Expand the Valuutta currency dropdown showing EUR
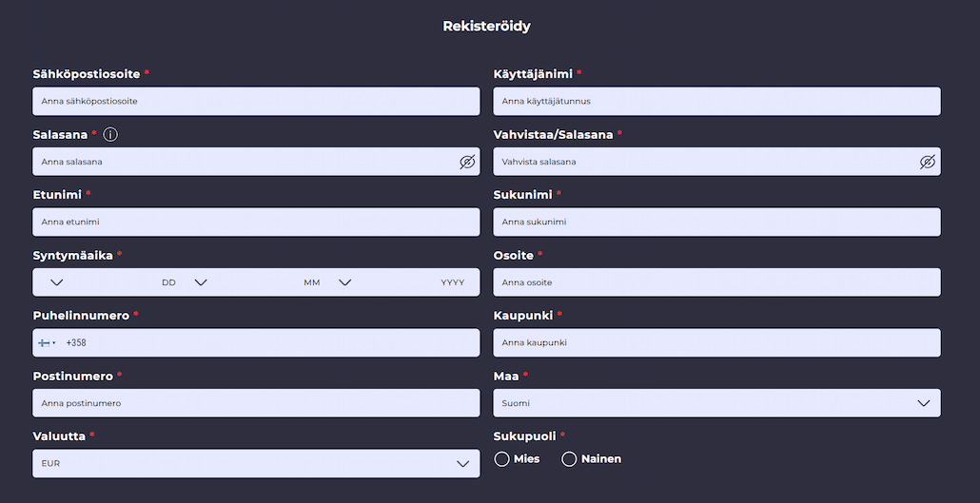Image resolution: width=980 pixels, height=503 pixels. click(x=256, y=464)
